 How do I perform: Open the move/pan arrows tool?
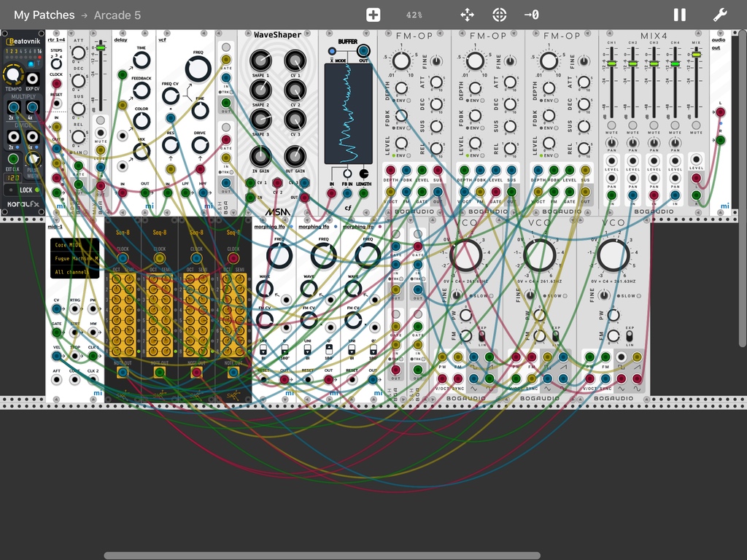click(467, 15)
